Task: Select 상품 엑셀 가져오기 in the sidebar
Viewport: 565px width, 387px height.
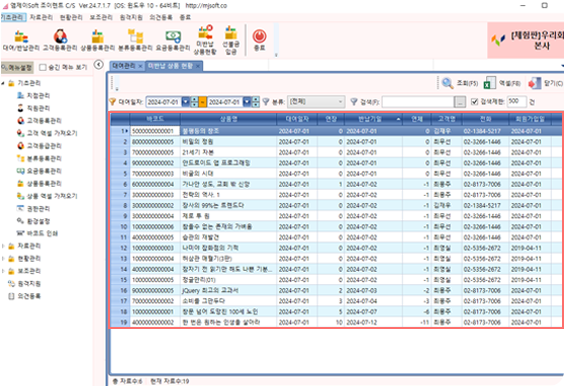Action: pyautogui.click(x=47, y=196)
